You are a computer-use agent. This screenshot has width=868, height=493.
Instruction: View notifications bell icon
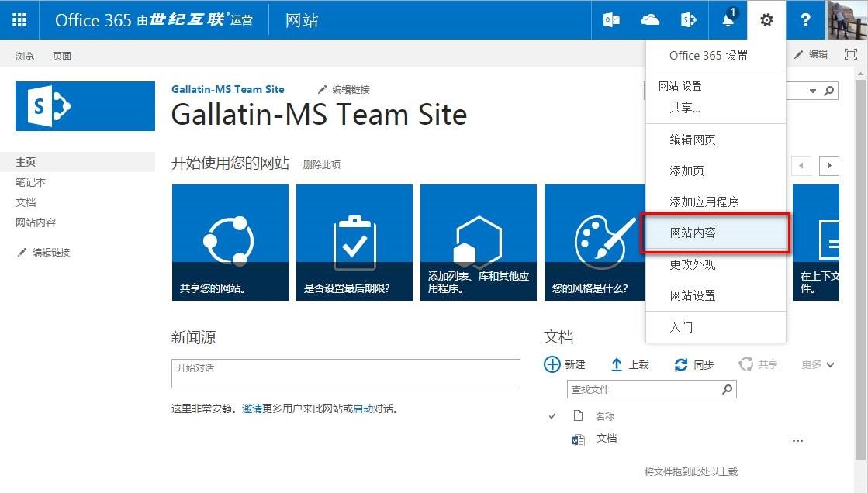pyautogui.click(x=728, y=20)
